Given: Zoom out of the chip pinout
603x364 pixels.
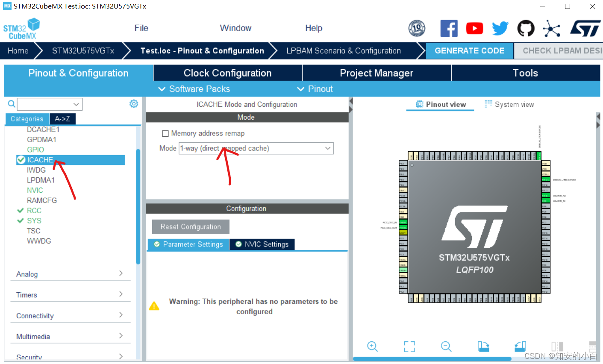Looking at the screenshot, I should point(446,346).
